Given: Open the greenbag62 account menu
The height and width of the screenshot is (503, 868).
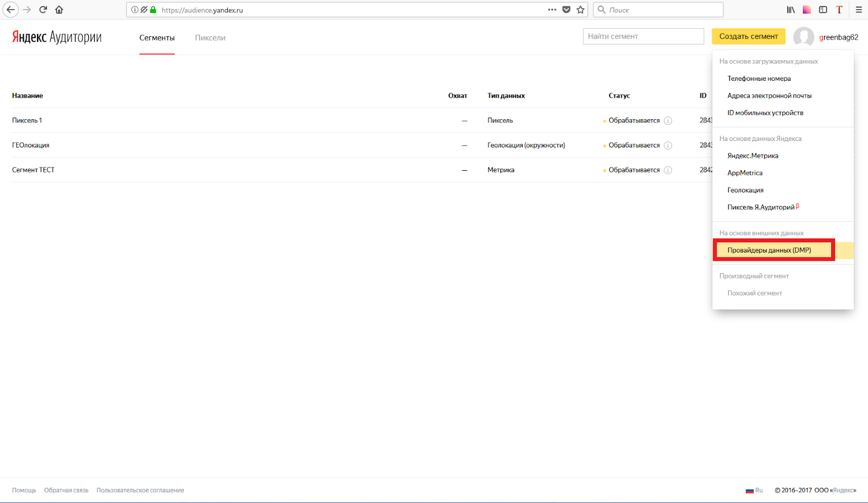Looking at the screenshot, I should tap(839, 37).
